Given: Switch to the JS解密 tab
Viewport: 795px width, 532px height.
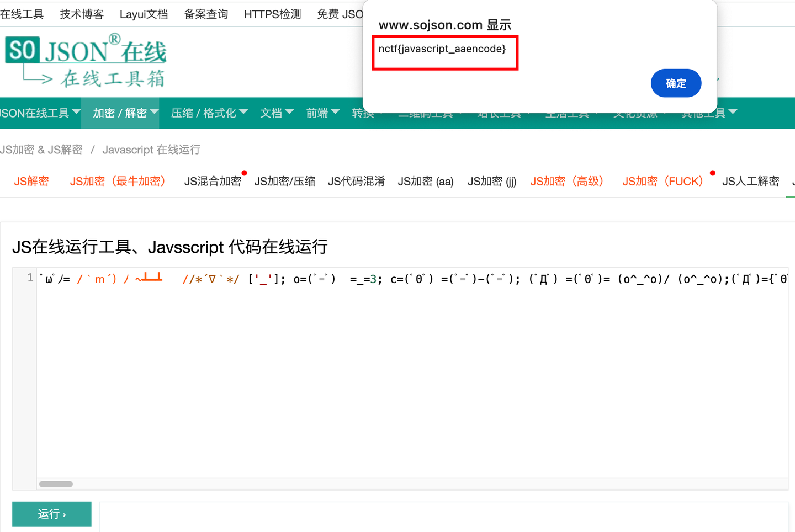Looking at the screenshot, I should pyautogui.click(x=31, y=181).
